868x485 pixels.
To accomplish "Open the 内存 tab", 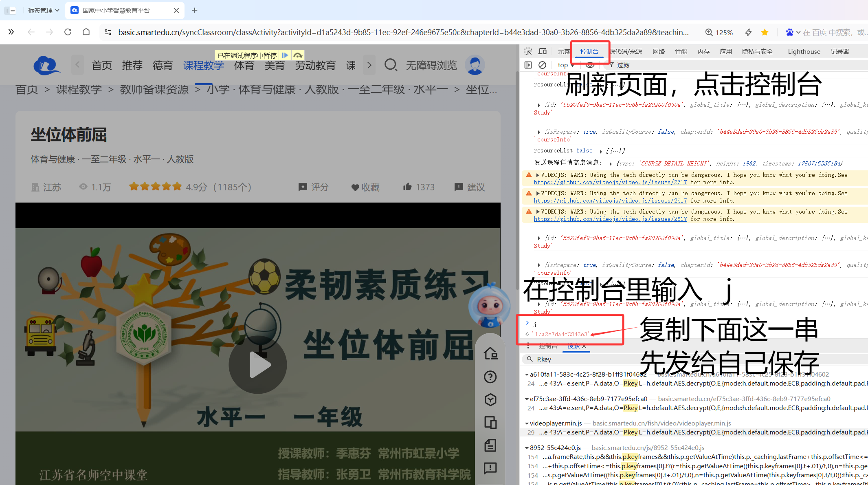I will pyautogui.click(x=703, y=51).
